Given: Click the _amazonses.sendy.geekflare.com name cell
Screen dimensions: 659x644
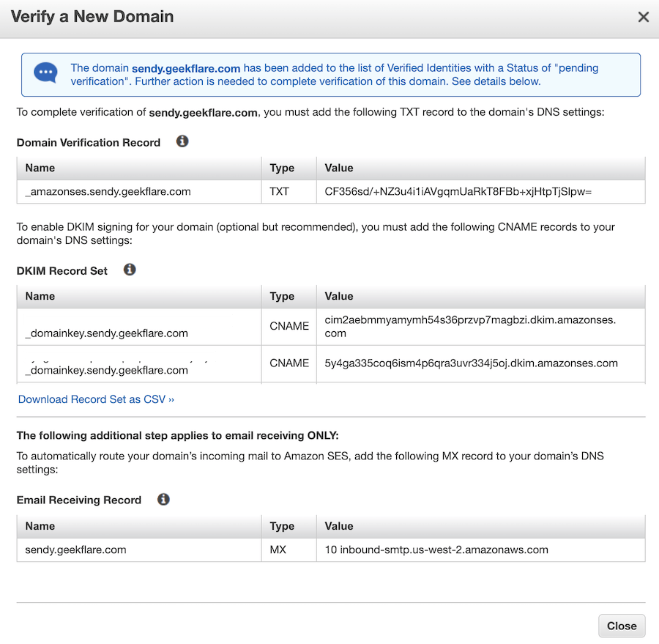Looking at the screenshot, I should coord(108,191).
